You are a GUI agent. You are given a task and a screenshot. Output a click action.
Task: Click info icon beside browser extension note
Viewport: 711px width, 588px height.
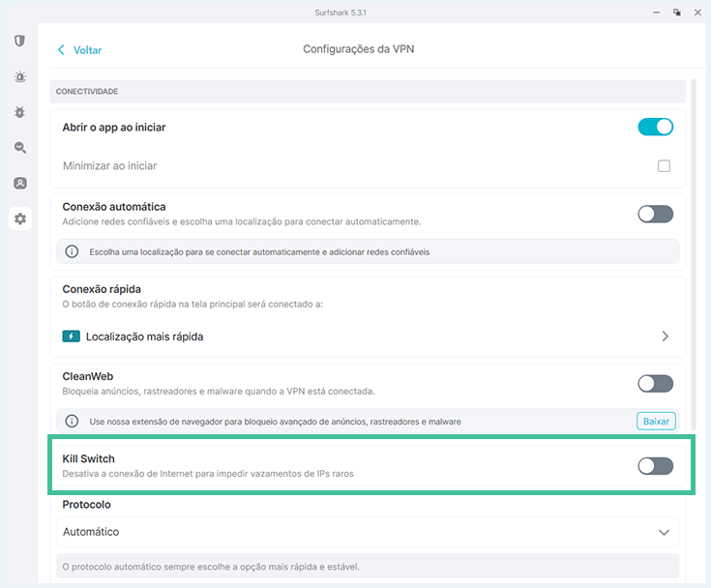tap(72, 421)
